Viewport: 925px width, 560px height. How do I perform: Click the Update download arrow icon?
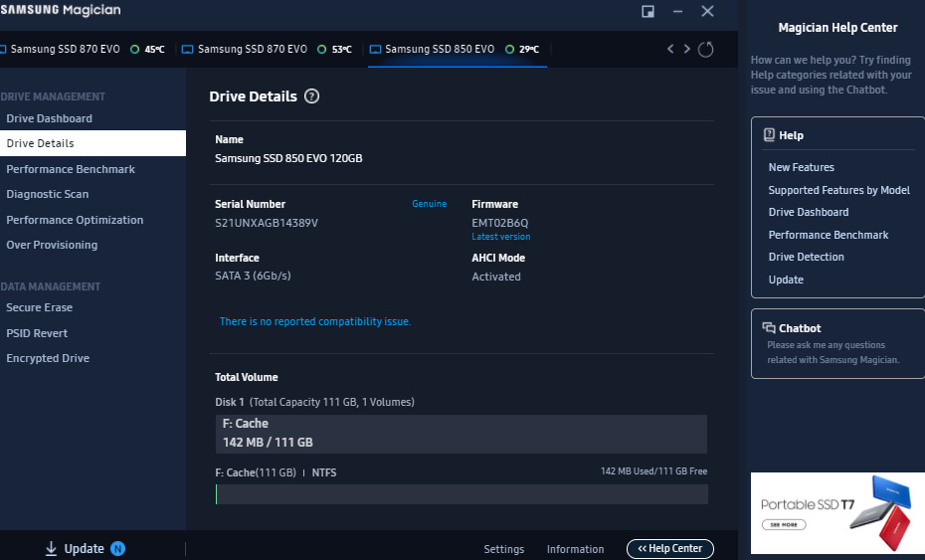coord(52,549)
